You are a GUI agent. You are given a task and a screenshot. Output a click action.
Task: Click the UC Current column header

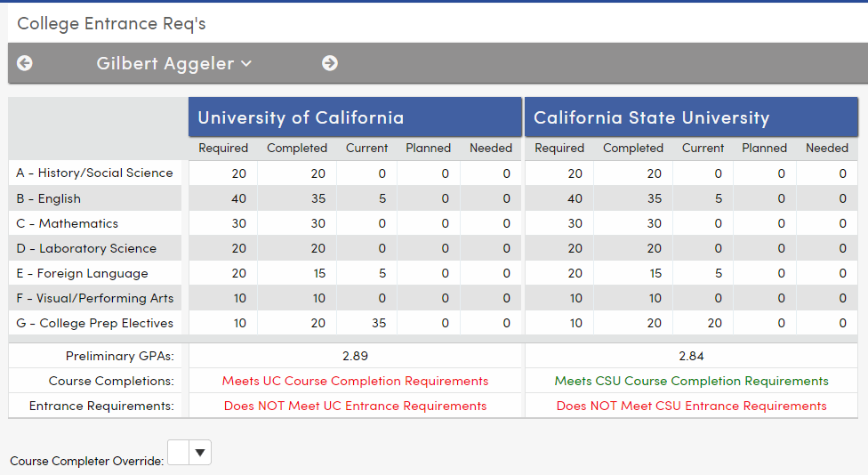[367, 149]
